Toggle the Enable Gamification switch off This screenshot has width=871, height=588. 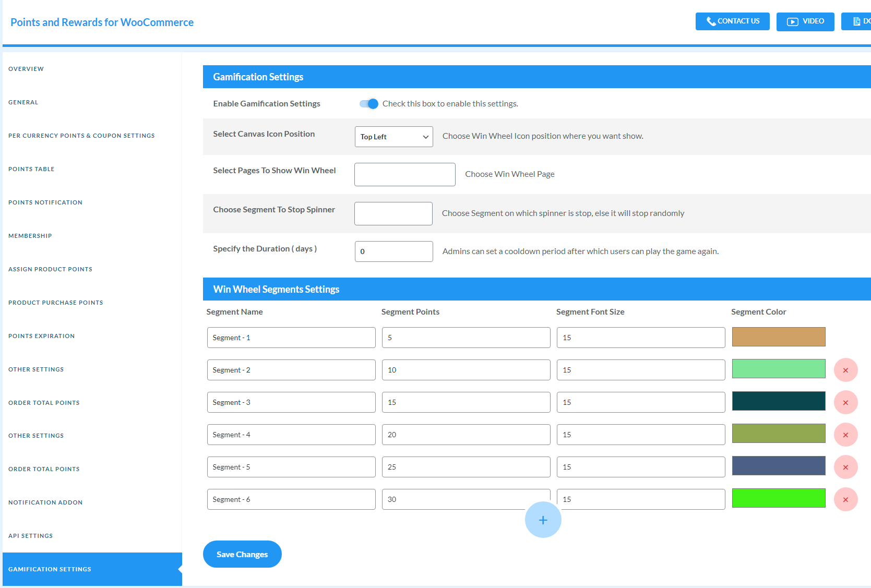[368, 103]
